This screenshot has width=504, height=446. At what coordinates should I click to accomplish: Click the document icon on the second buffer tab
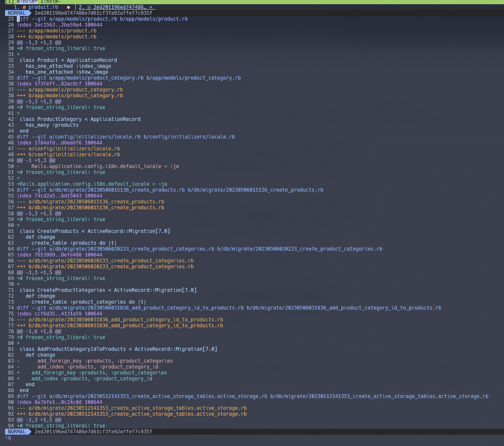tap(89, 7)
